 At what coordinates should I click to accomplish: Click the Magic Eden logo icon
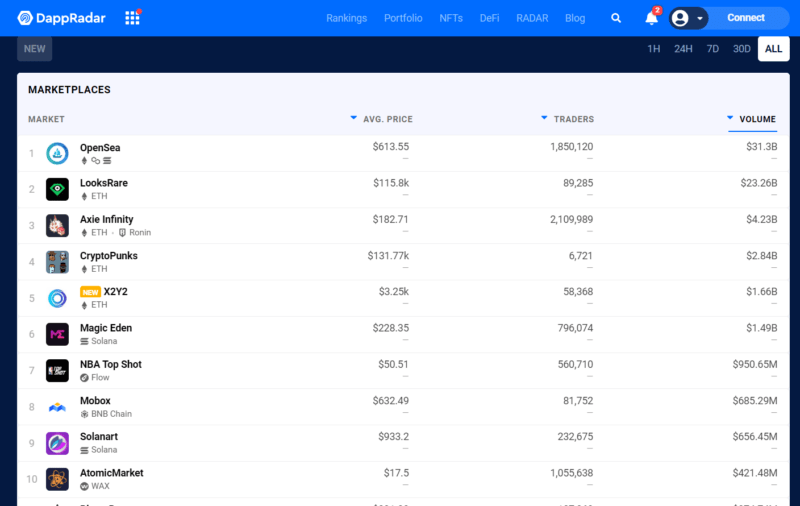[x=57, y=334]
